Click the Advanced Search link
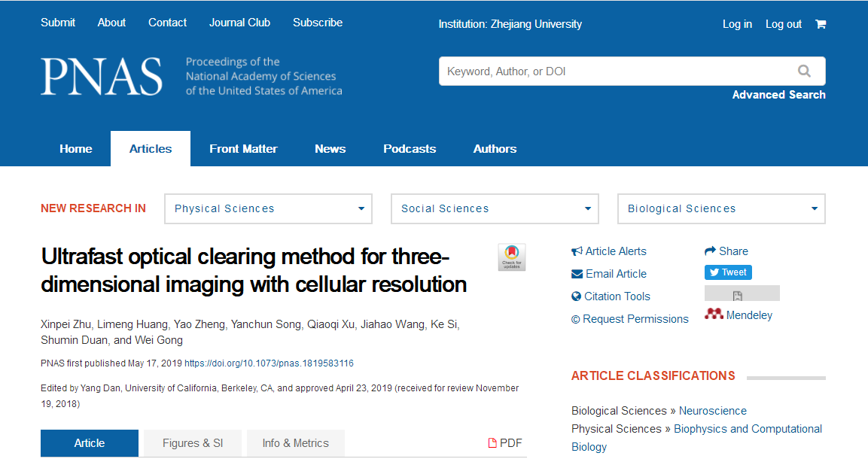 click(x=778, y=95)
